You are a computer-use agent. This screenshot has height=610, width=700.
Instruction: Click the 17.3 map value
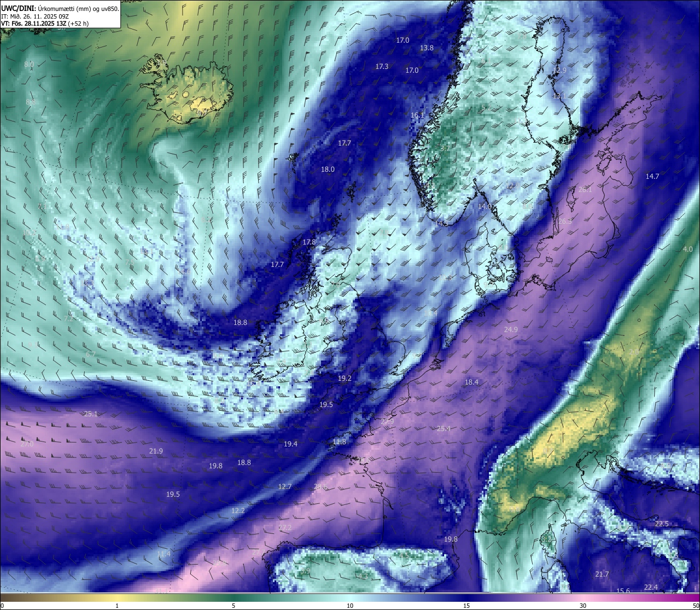(382, 67)
